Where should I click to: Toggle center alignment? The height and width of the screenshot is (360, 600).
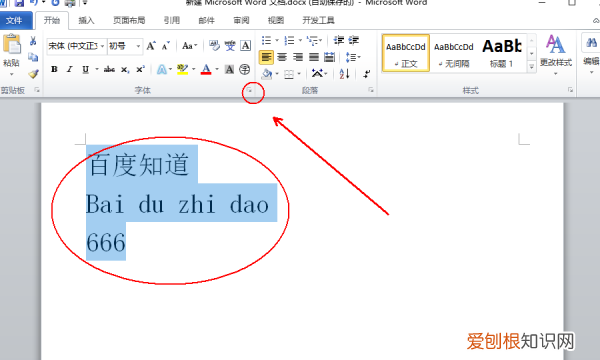tap(282, 57)
